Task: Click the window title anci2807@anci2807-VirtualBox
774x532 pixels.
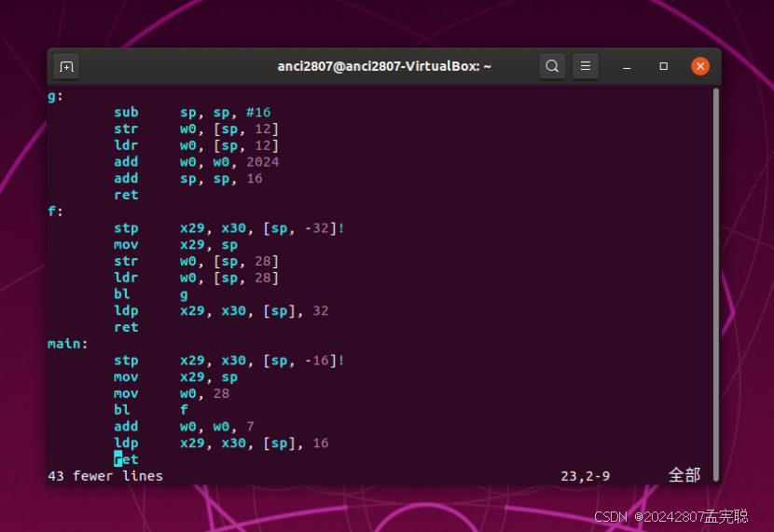Action: coord(384,66)
